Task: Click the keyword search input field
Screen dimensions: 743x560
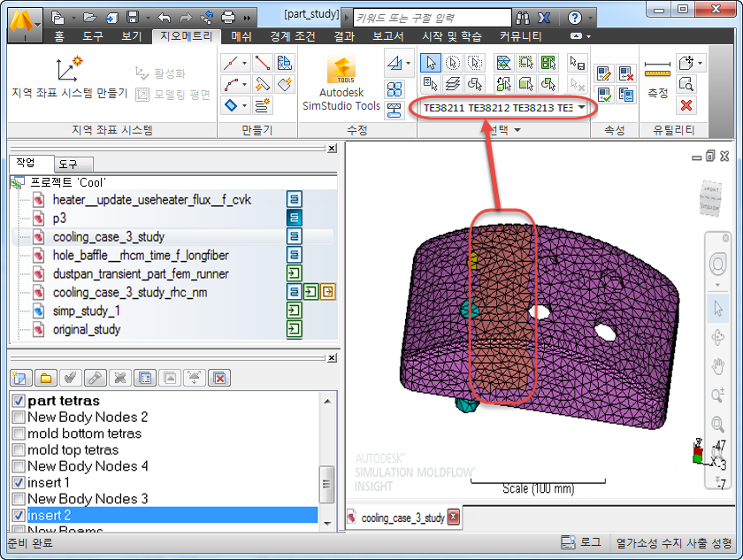Action: point(433,18)
